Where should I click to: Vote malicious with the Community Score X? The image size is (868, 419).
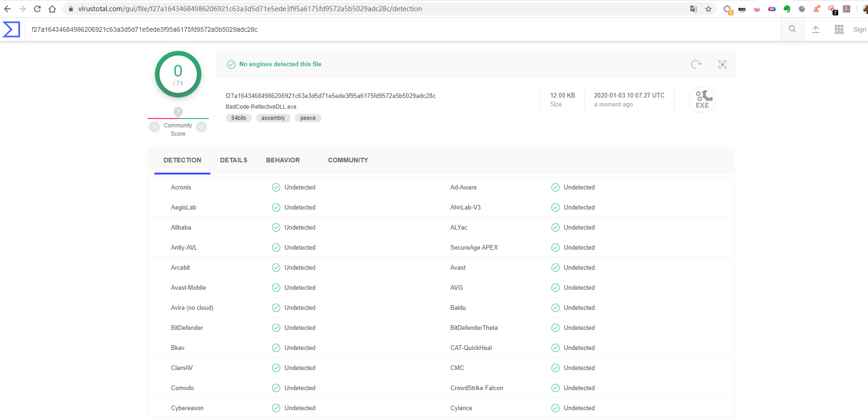154,127
